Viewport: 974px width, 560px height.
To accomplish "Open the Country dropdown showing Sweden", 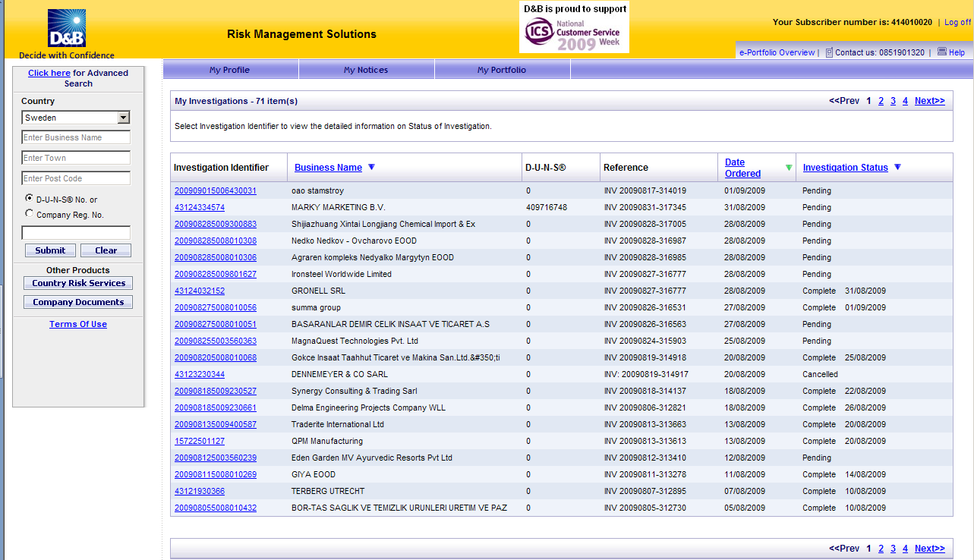I will (x=76, y=118).
